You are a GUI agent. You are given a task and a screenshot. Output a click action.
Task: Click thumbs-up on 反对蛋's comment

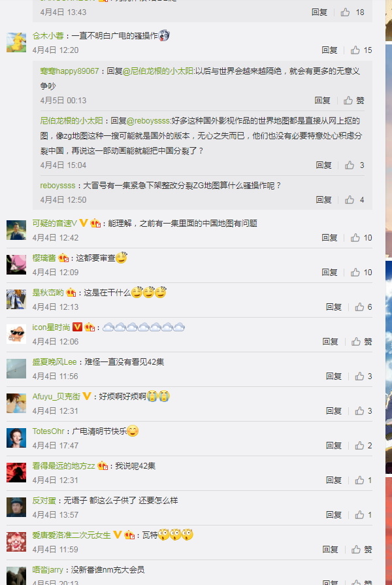click(359, 515)
